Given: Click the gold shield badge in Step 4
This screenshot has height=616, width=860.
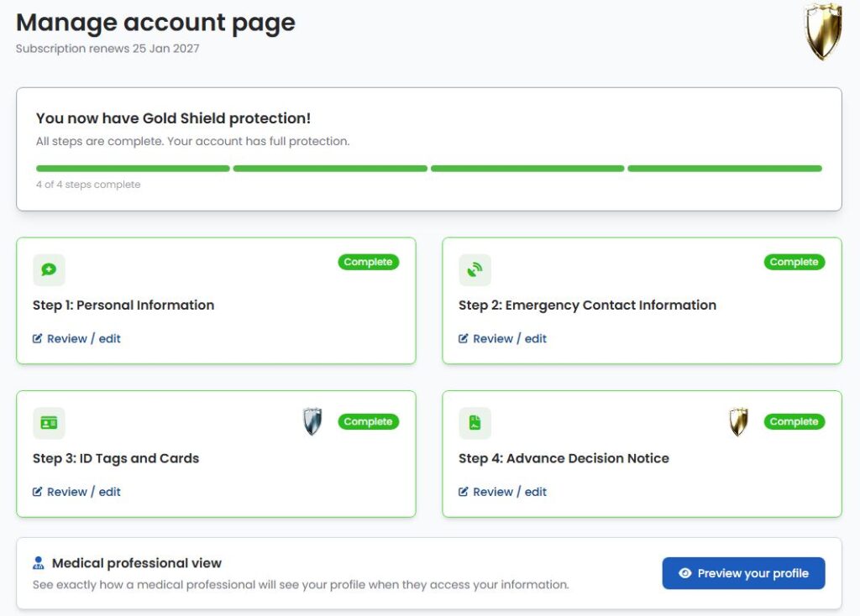Looking at the screenshot, I should coord(739,421).
